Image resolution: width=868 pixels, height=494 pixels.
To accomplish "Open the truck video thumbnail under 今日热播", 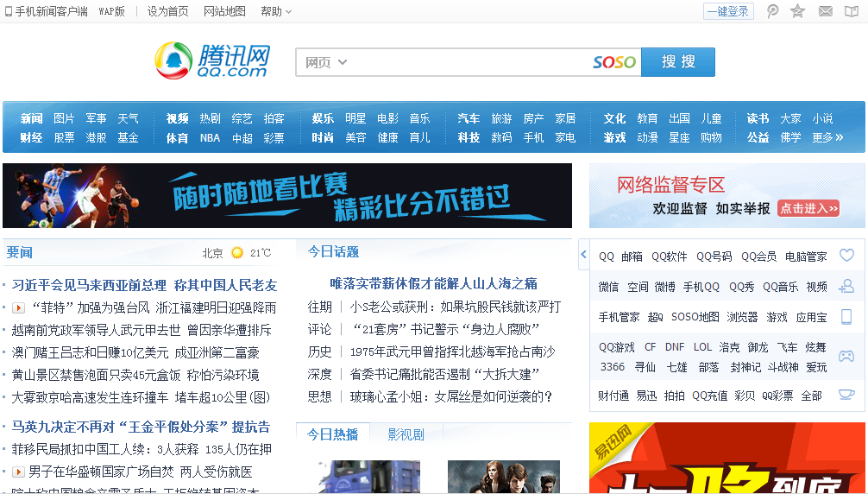I will (x=368, y=477).
